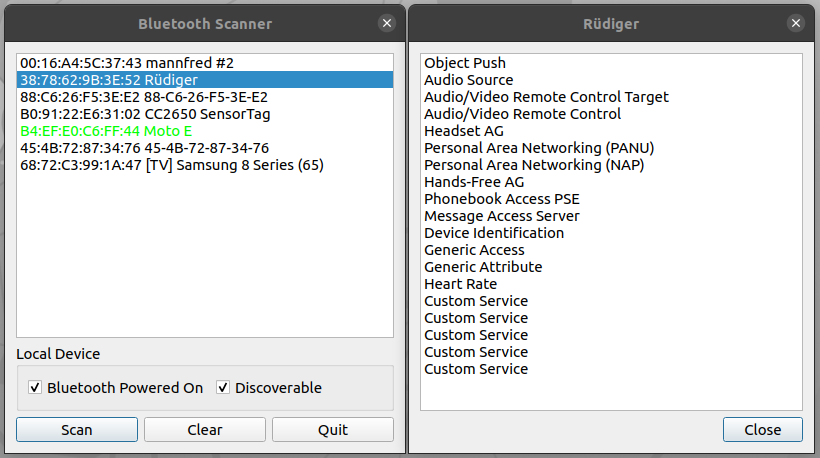Select device 88-C6-26-F5-3E-E2 in list

pyautogui.click(x=144, y=97)
